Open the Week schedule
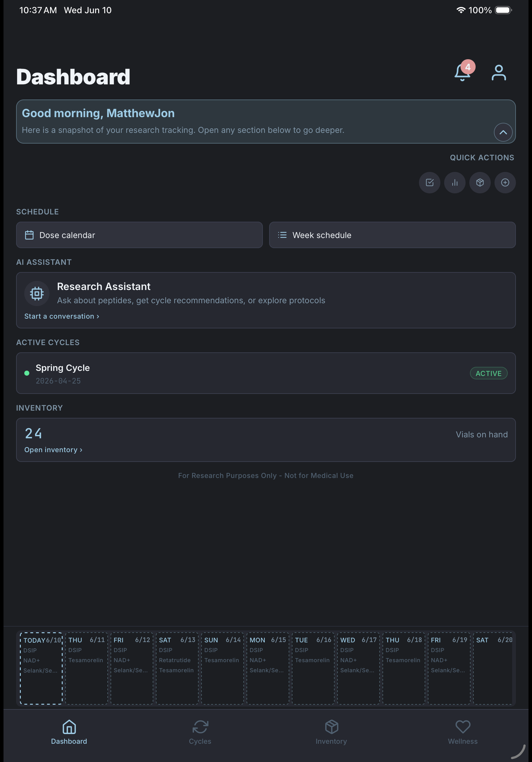Viewport: 532px width, 762px height. [392, 235]
